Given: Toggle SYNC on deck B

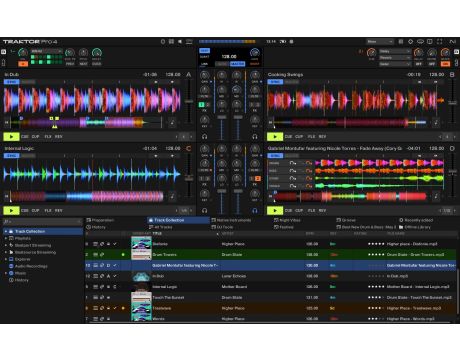Looking at the screenshot, I should [275, 82].
